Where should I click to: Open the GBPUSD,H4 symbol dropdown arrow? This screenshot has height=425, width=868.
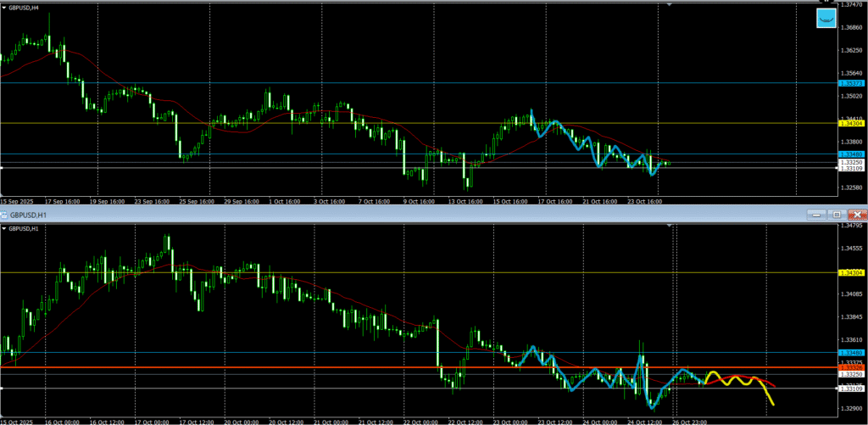[4, 8]
